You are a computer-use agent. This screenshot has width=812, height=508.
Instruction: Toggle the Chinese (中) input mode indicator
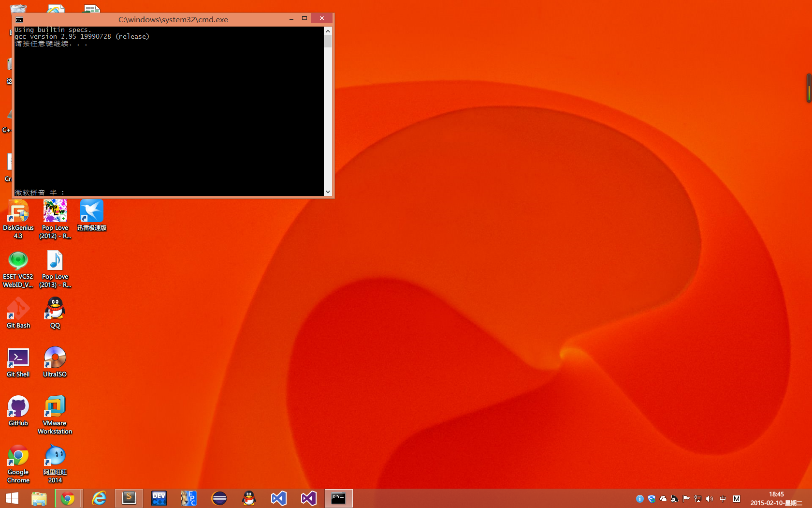click(x=723, y=499)
